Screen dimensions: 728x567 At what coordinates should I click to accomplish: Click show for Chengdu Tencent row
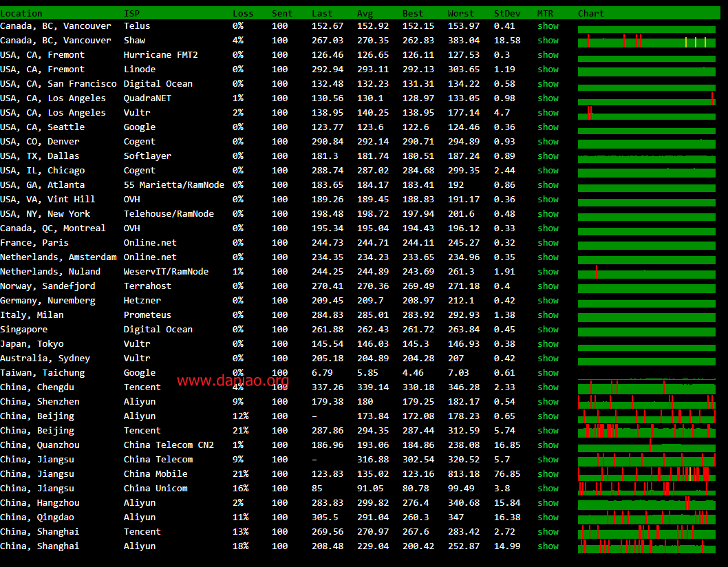point(548,387)
